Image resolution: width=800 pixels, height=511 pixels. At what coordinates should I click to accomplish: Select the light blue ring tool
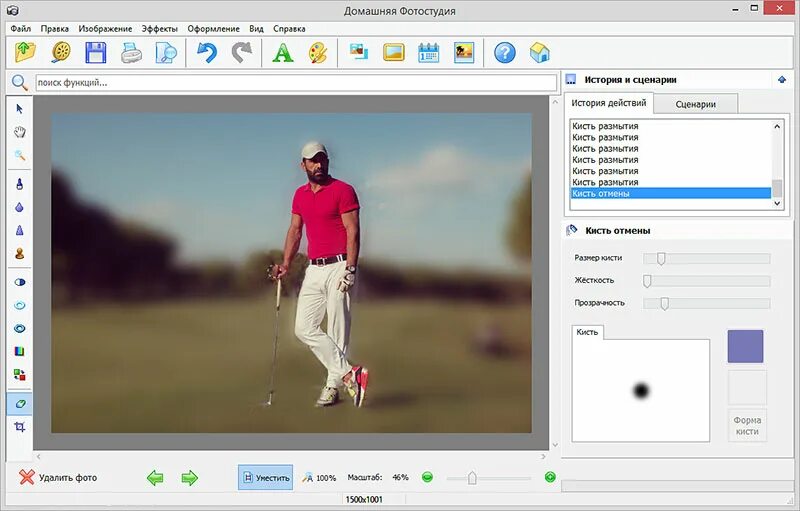pyautogui.click(x=19, y=305)
